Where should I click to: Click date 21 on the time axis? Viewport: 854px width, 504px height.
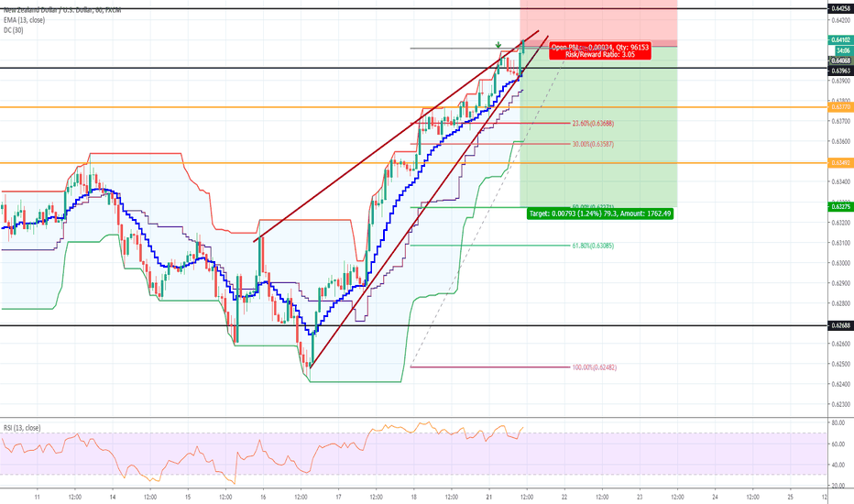tap(489, 497)
